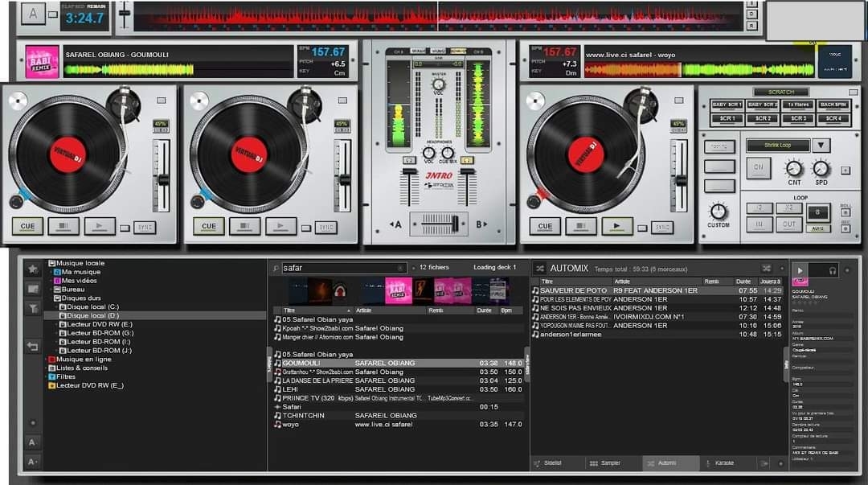The image size is (868, 485).
Task: Click the SPD effect knob
Action: 821,168
